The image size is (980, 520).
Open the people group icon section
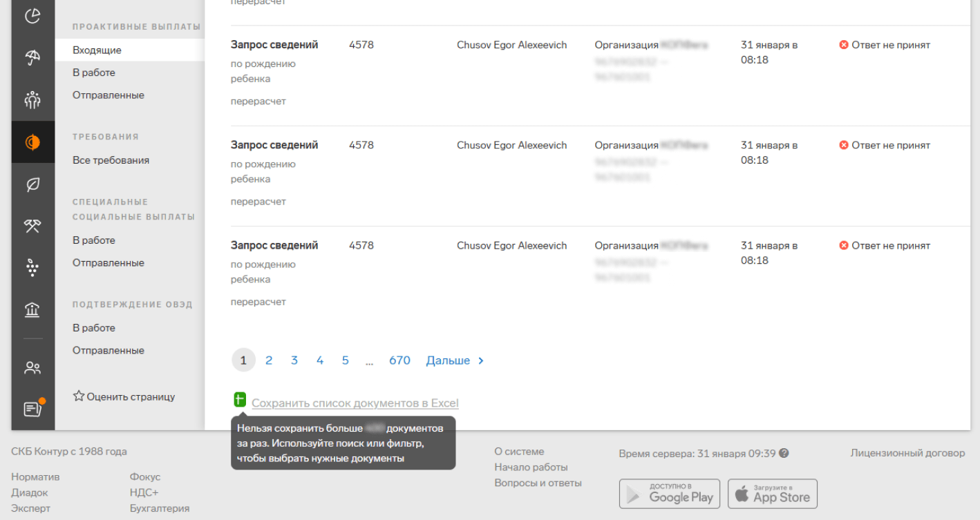click(32, 100)
